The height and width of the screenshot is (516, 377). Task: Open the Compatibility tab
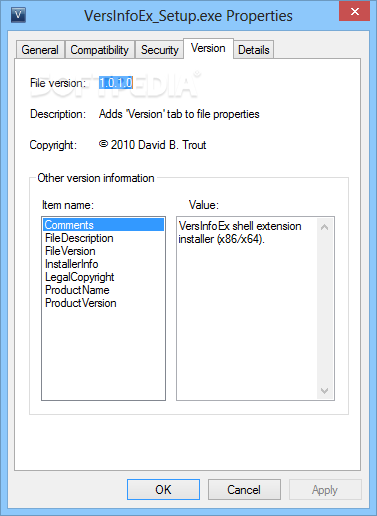click(100, 50)
